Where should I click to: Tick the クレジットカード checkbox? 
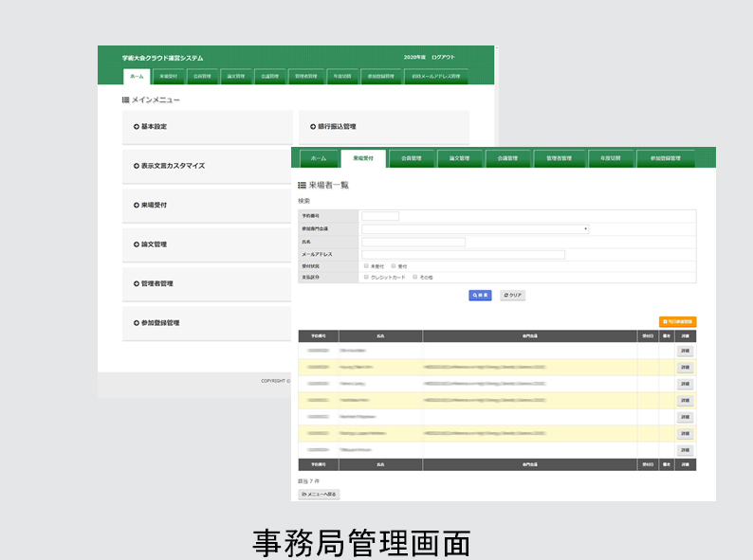click(x=366, y=277)
